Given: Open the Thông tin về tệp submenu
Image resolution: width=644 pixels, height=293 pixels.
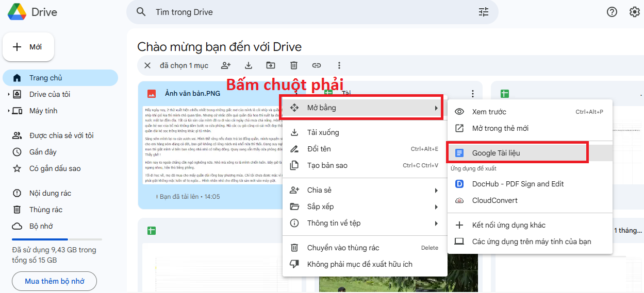Looking at the screenshot, I should click(365, 223).
